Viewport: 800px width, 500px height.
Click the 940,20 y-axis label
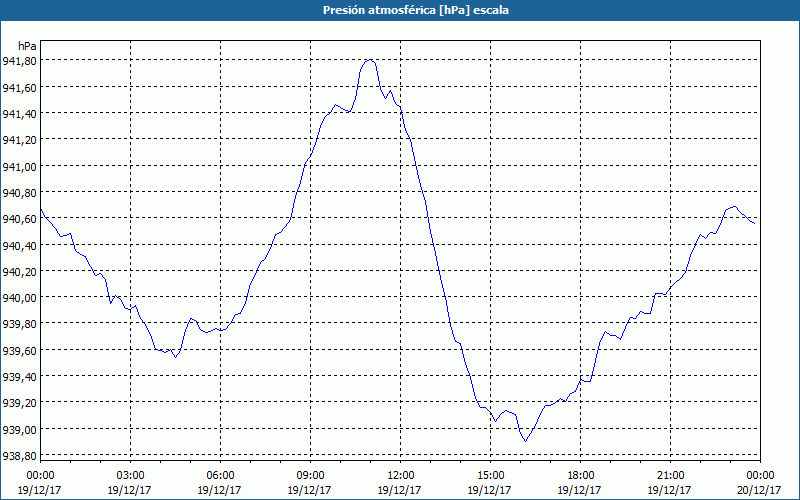(19, 272)
